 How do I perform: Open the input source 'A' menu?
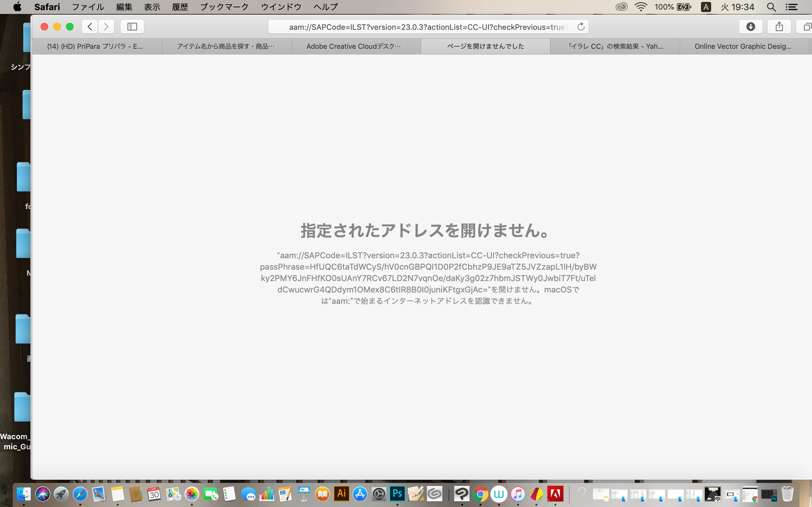tap(706, 7)
